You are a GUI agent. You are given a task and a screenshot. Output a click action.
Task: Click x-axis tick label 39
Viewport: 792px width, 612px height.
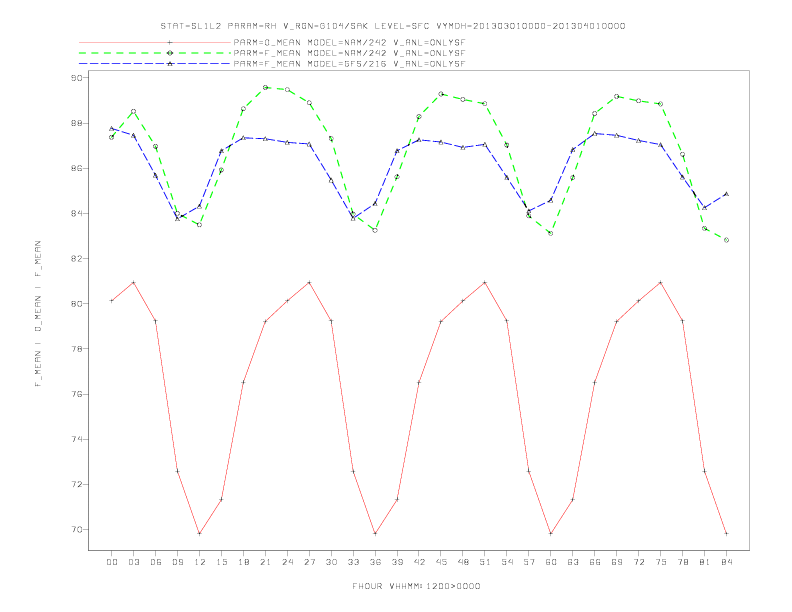click(397, 562)
